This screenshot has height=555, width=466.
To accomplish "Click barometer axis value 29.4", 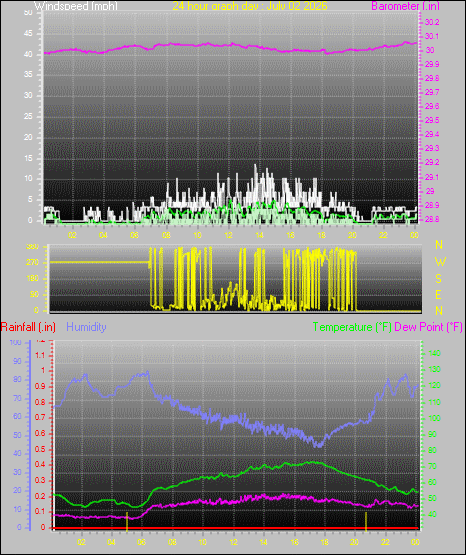I will point(432,135).
